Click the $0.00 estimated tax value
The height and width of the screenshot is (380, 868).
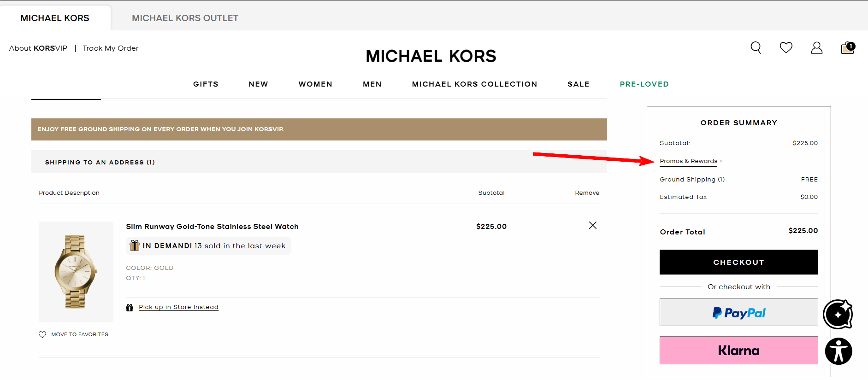[809, 197]
